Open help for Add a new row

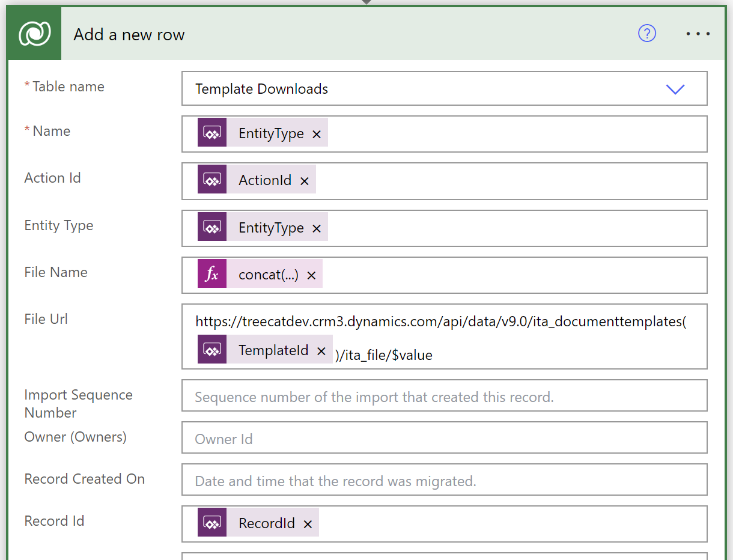coord(647,34)
